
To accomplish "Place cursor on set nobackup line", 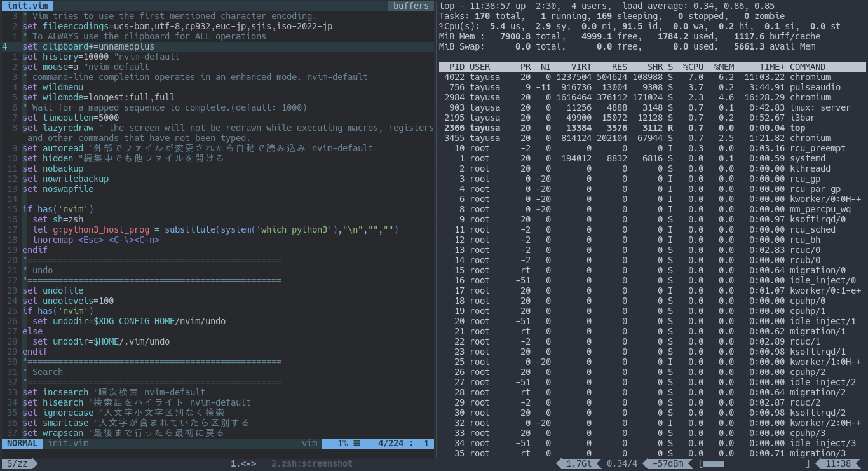I will click(x=53, y=168).
